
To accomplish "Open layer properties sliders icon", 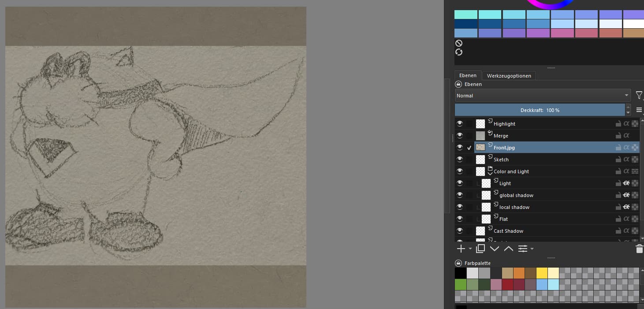I will click(x=523, y=249).
